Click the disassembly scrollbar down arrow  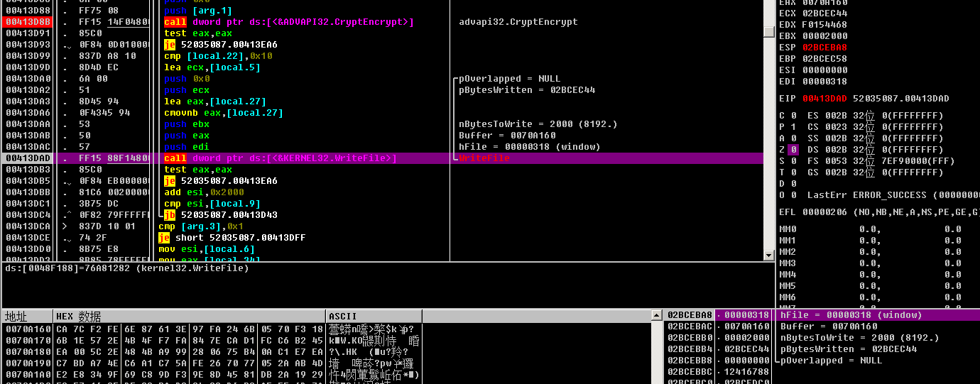pos(768,256)
